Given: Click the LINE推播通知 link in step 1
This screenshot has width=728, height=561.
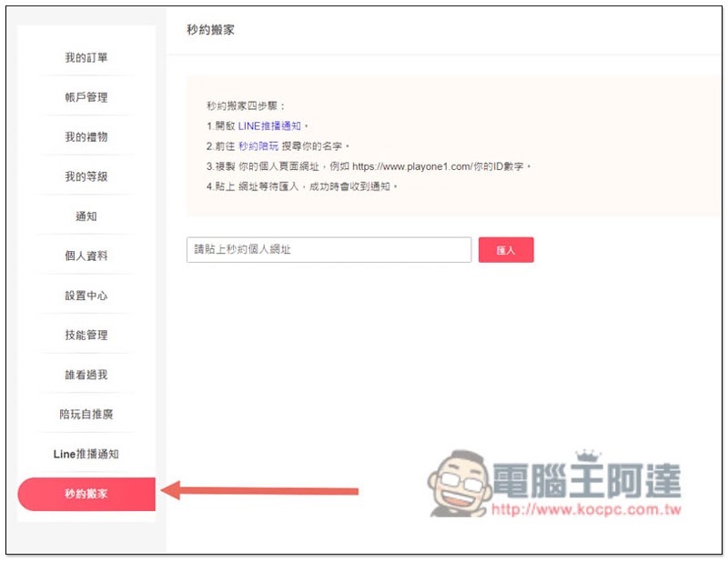Looking at the screenshot, I should pos(269,126).
